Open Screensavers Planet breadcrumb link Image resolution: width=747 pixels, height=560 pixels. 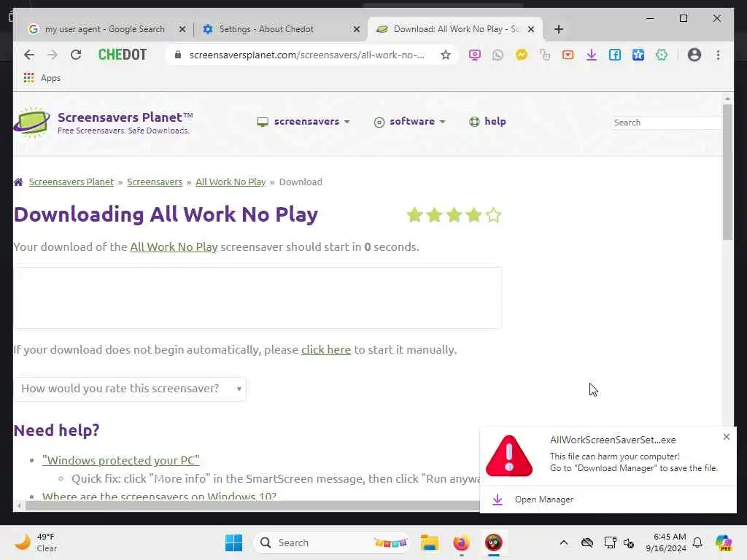coord(71,182)
